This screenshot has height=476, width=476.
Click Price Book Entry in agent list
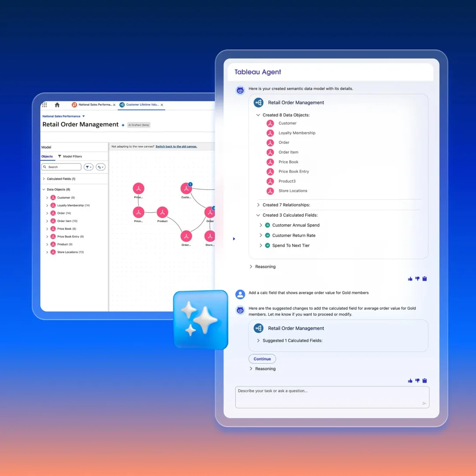coord(294,171)
